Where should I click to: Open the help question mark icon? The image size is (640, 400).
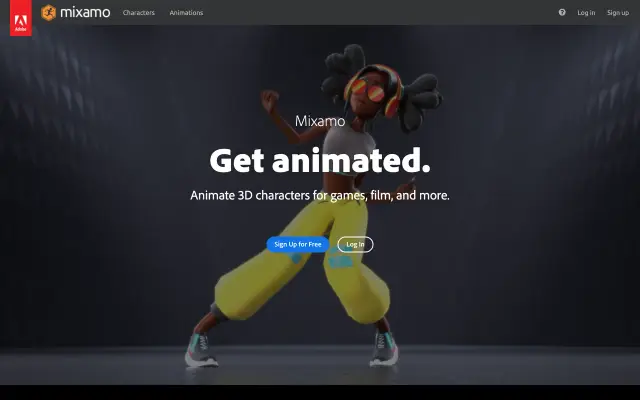(x=562, y=12)
